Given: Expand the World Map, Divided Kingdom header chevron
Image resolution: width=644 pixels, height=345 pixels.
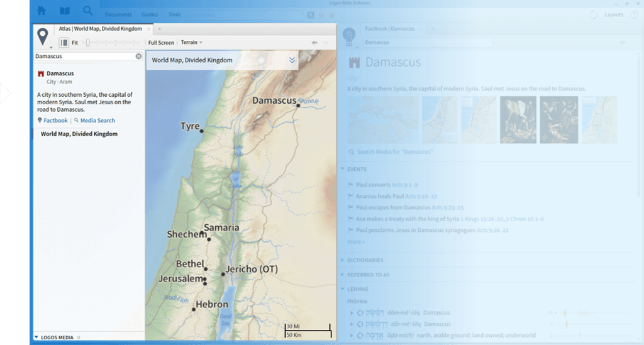Looking at the screenshot, I should click(292, 60).
